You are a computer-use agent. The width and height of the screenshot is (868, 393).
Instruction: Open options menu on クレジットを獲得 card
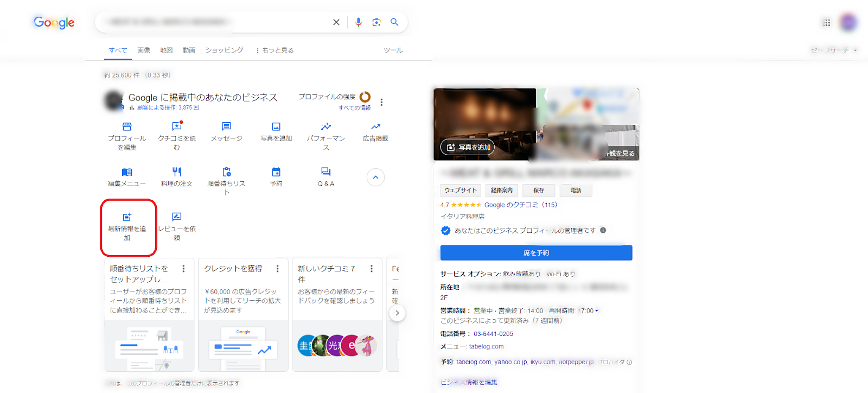[x=277, y=269]
